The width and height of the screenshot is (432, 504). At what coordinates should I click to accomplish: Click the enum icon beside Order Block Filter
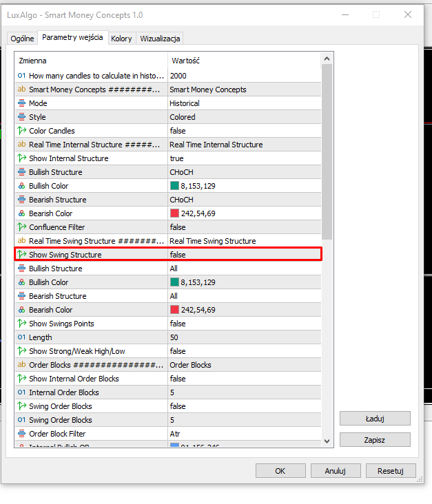point(21,434)
